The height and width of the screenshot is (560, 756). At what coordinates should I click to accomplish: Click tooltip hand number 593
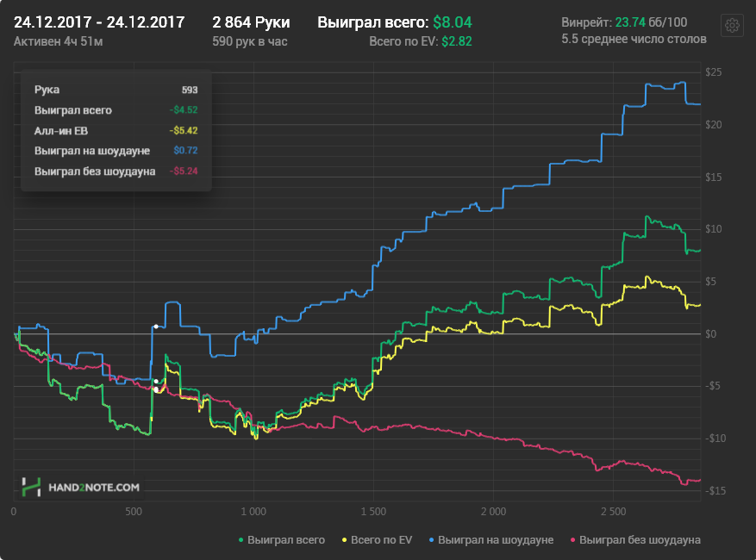(x=190, y=90)
